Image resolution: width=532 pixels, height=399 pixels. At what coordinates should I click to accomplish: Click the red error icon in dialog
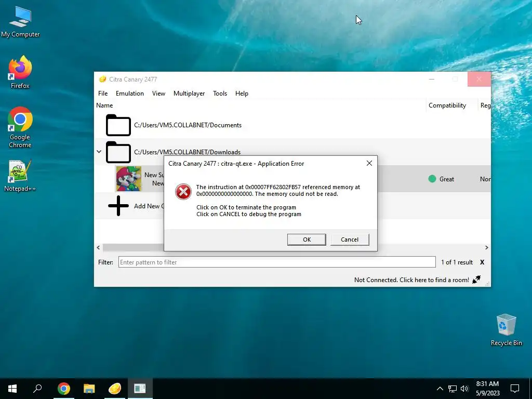click(183, 192)
